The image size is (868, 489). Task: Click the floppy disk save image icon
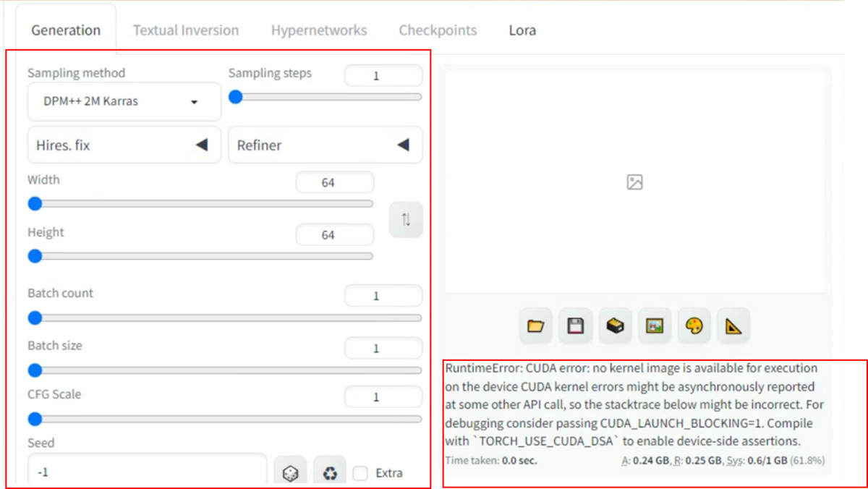point(576,326)
